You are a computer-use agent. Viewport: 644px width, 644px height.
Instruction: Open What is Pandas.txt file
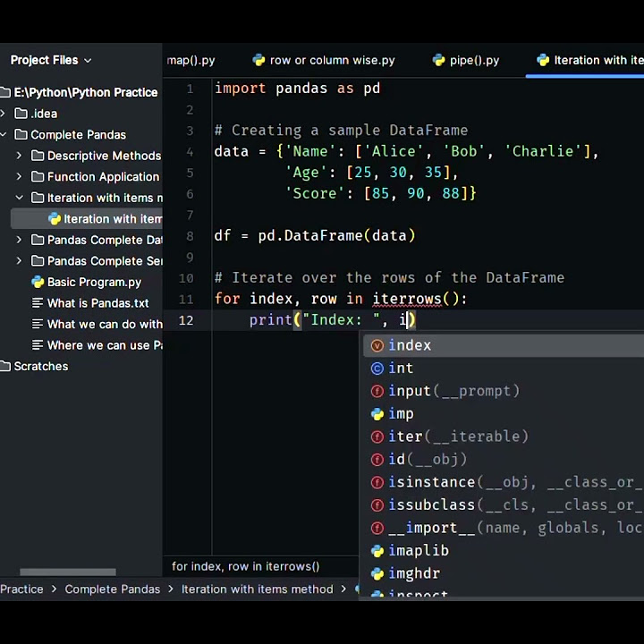pyautogui.click(x=97, y=303)
